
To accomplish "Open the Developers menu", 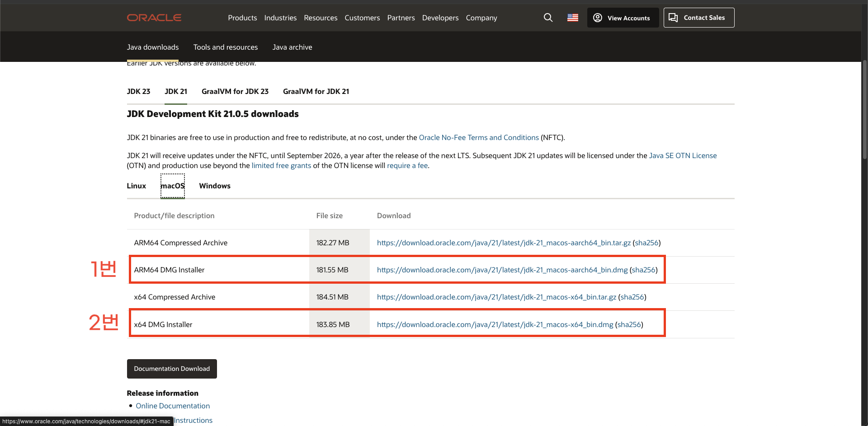I will [440, 18].
